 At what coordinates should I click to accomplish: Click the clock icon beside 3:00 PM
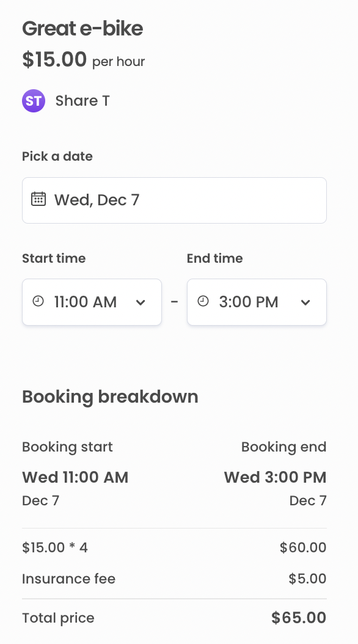(x=202, y=301)
